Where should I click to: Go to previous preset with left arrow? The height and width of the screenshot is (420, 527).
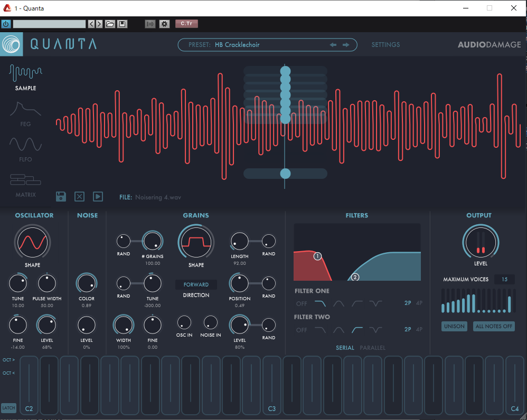click(333, 45)
